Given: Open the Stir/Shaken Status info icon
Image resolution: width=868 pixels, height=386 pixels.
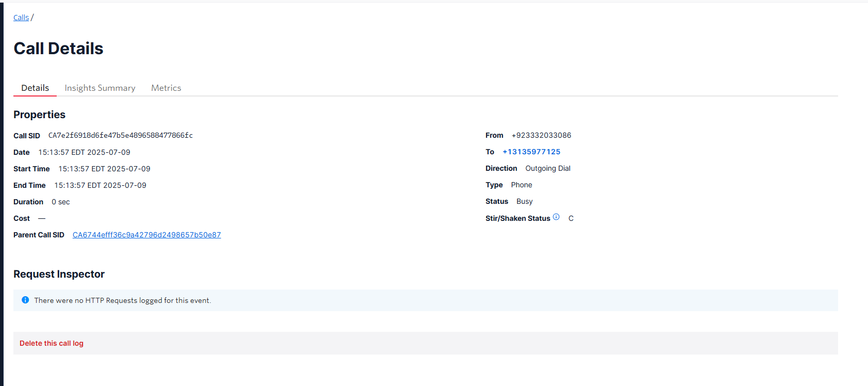Looking at the screenshot, I should click(556, 217).
